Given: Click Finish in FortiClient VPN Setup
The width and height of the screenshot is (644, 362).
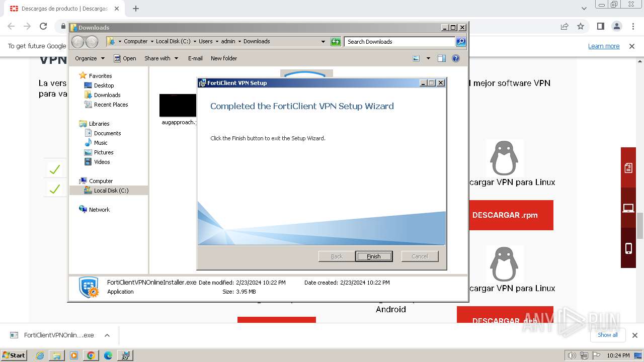Looking at the screenshot, I should tap(374, 256).
